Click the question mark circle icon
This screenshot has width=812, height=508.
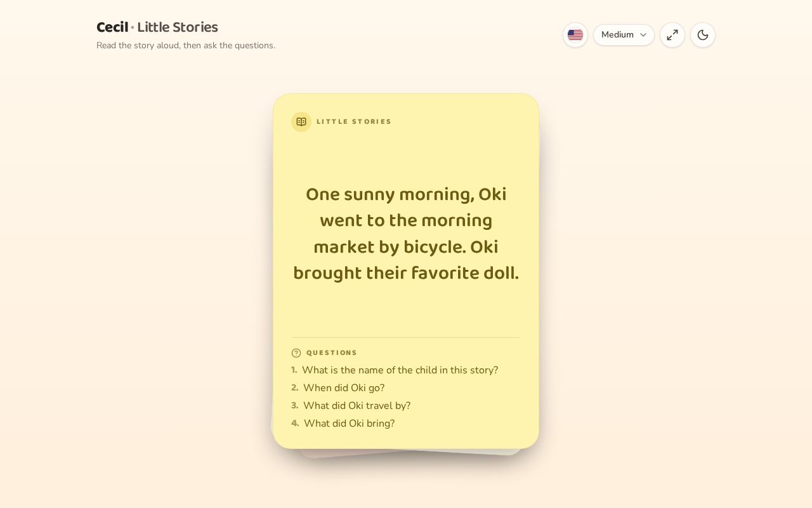pos(296,353)
